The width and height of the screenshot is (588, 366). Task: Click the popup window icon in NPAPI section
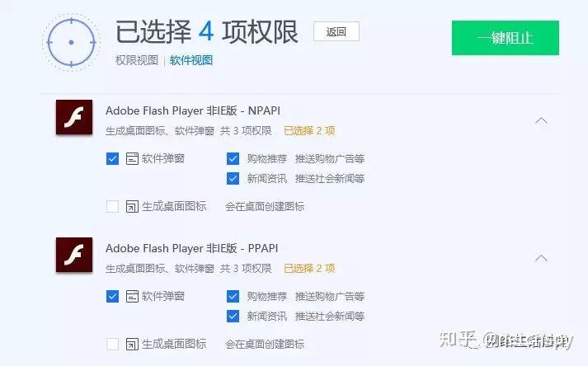[x=132, y=158]
